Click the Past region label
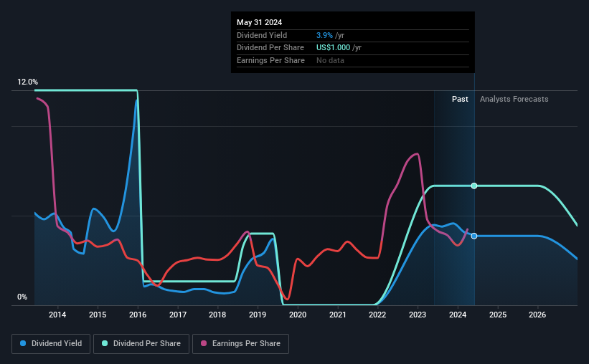Image resolution: width=589 pixels, height=364 pixels. pos(460,99)
